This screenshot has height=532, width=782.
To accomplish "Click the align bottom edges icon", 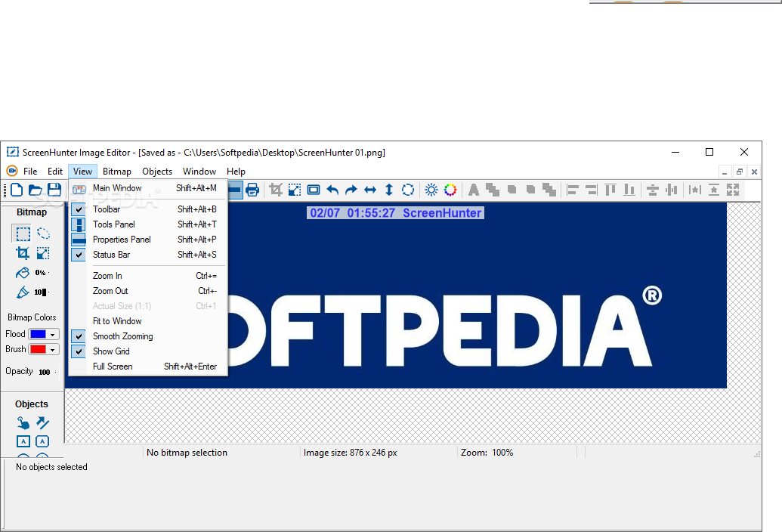I will coord(629,190).
